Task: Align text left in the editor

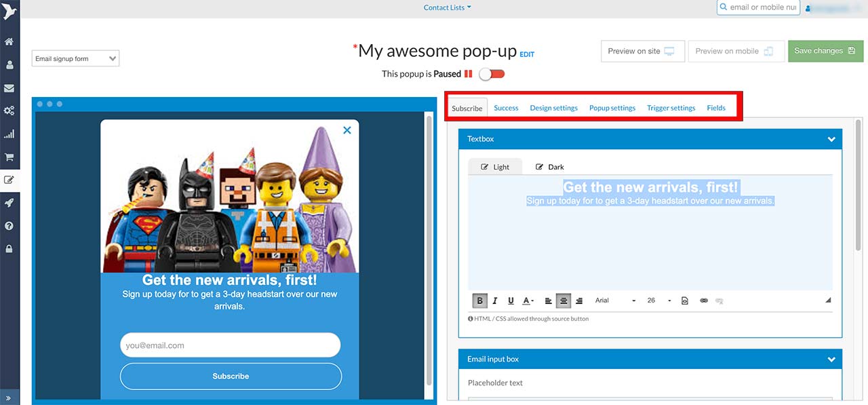Action: point(549,301)
